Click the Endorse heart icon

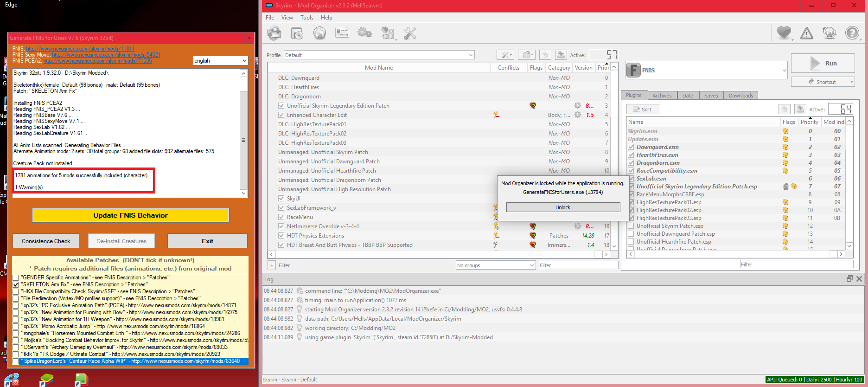click(784, 33)
